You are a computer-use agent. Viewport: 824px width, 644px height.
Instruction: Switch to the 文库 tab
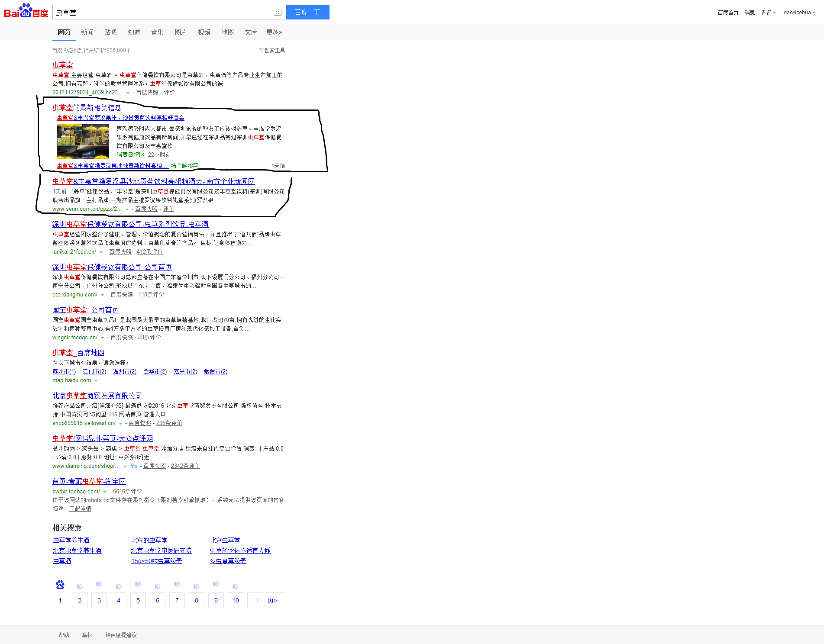(x=251, y=32)
